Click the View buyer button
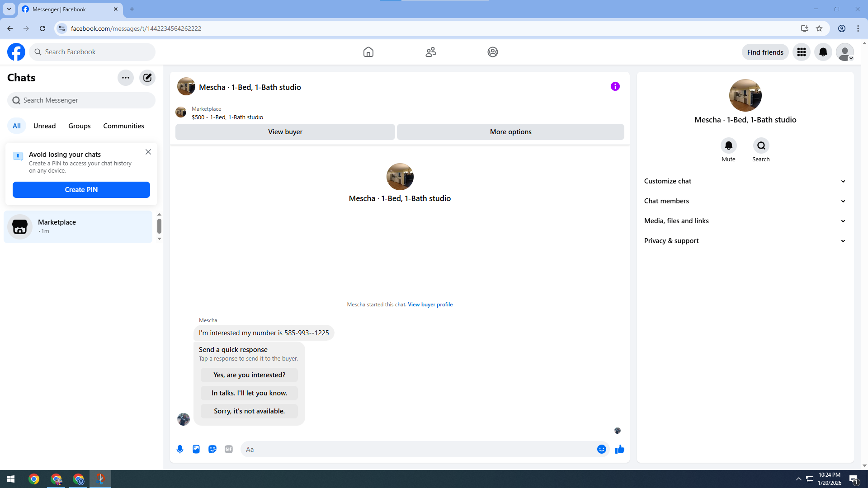The width and height of the screenshot is (868, 488). pyautogui.click(x=285, y=132)
